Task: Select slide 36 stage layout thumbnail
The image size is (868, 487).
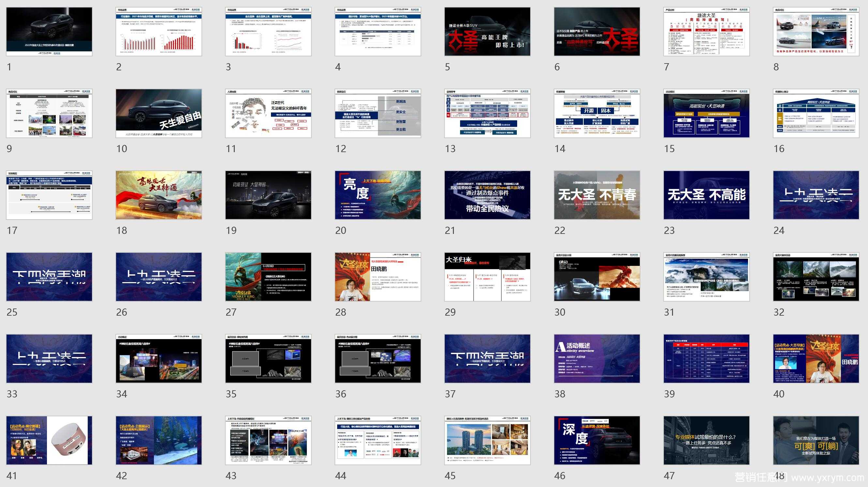Action: pos(378,359)
